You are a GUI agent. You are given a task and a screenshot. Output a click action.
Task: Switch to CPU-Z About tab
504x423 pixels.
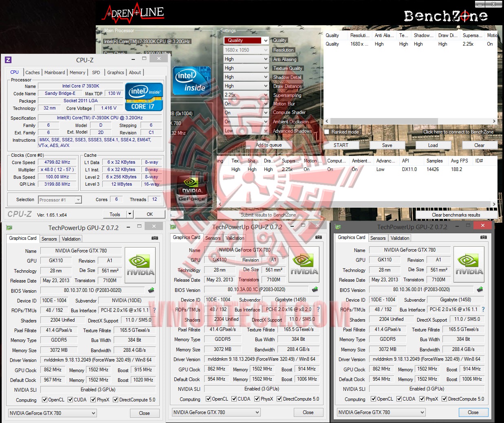point(135,72)
